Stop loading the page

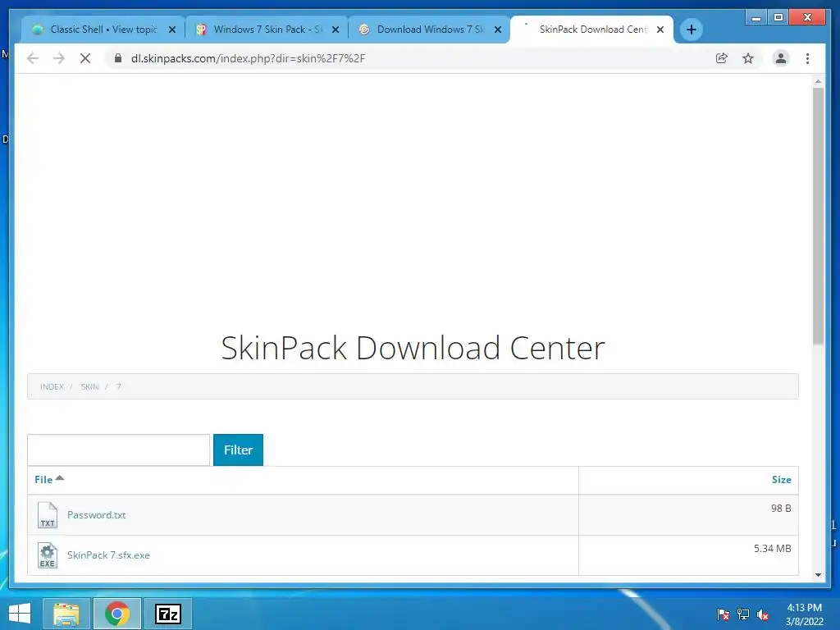(x=85, y=58)
